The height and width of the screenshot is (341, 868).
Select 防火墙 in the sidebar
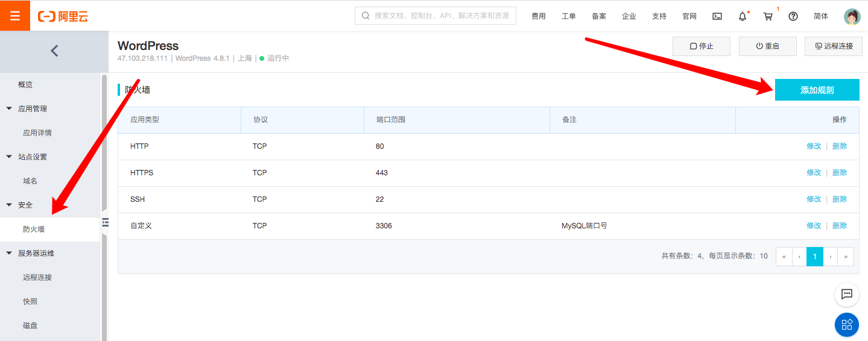[49, 230]
